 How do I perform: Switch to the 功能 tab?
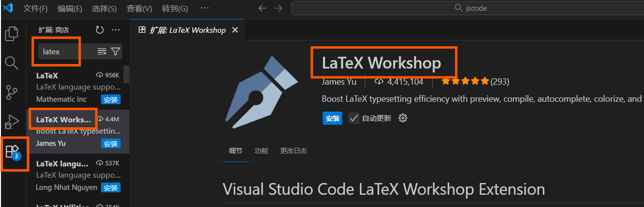pyautogui.click(x=261, y=151)
